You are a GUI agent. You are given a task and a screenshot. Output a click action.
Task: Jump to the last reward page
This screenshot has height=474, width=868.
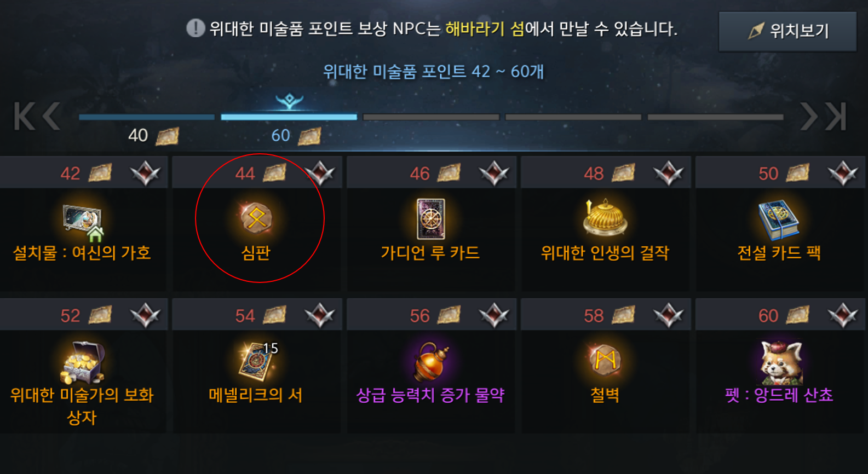837,116
